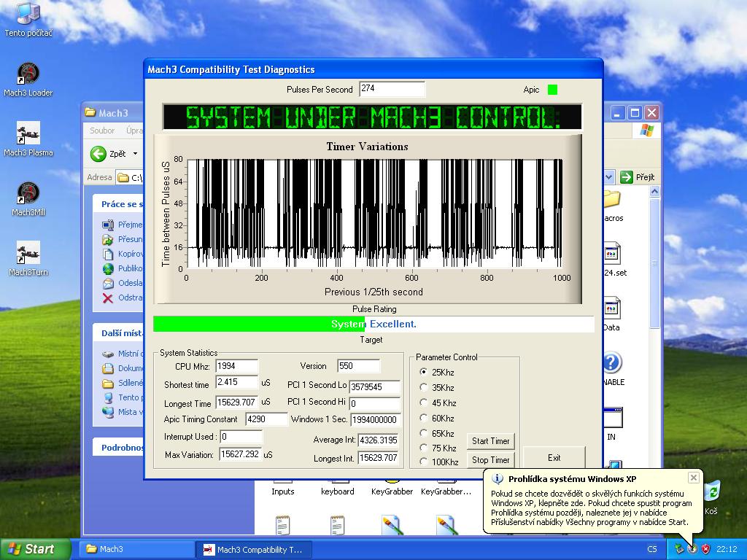Screen dimensions: 747x560
Task: Open the Mach3 Loader desktop icon
Action: (x=28, y=74)
